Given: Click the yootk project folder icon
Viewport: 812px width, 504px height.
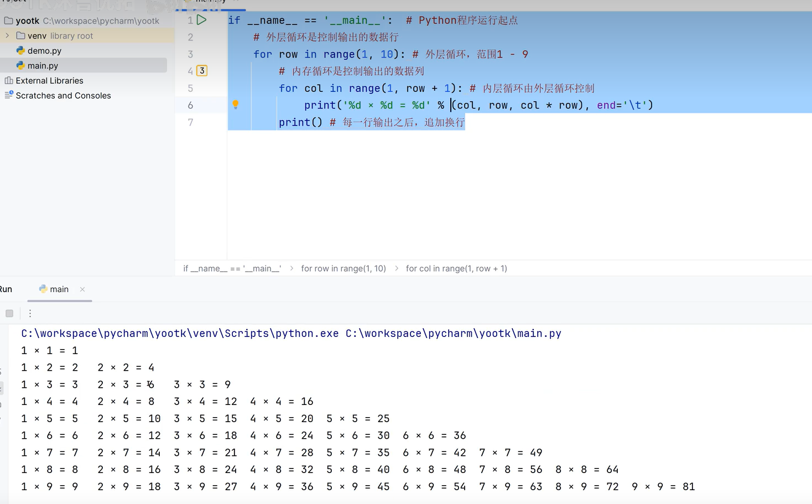Looking at the screenshot, I should [x=8, y=20].
